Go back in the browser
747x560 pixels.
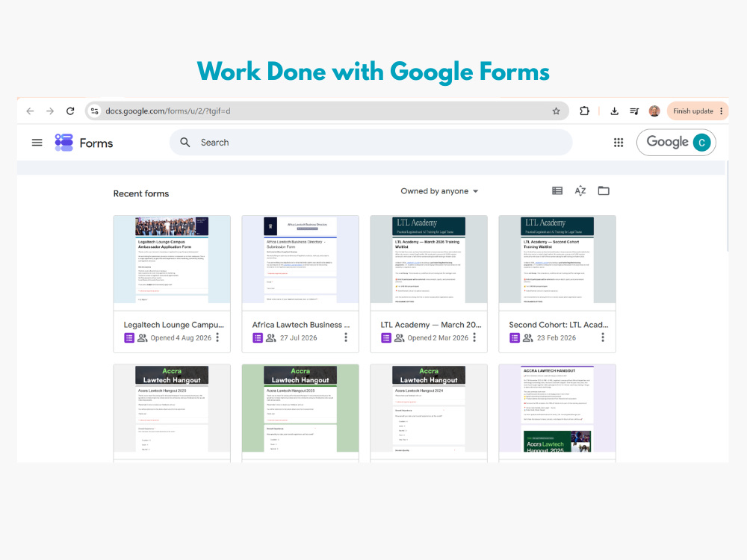click(30, 111)
